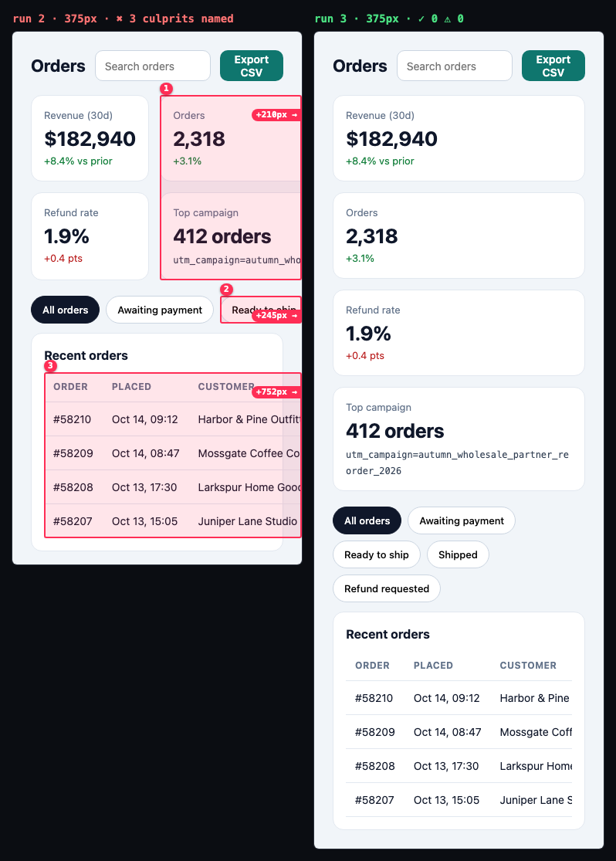Click '$182,940' value in run 3 panel

coord(392,139)
